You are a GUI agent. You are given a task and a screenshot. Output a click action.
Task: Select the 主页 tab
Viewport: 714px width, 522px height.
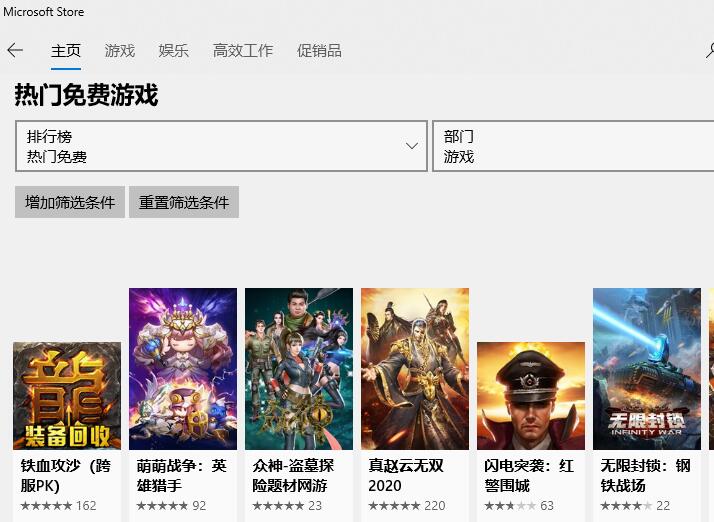pos(66,51)
